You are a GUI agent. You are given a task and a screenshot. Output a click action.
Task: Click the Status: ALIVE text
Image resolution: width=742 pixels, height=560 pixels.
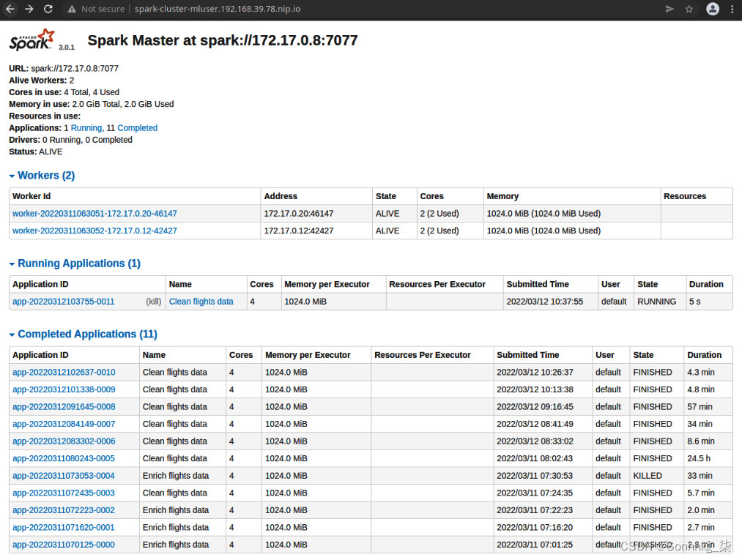pos(35,152)
